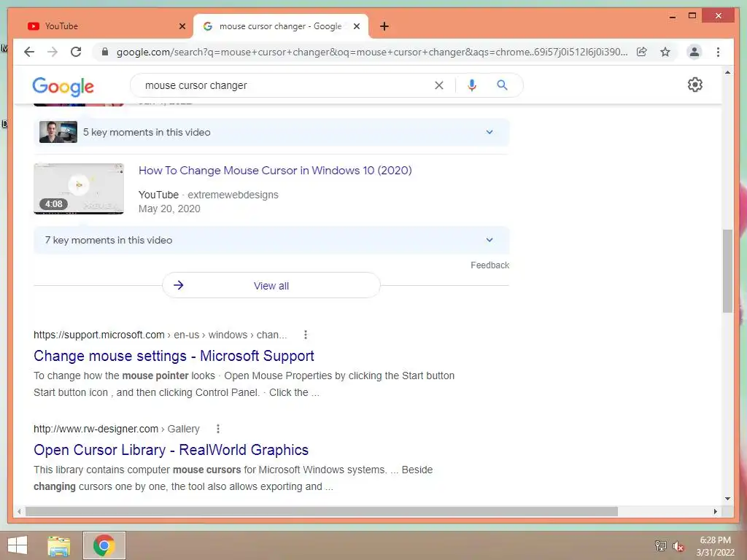The height and width of the screenshot is (560, 747).
Task: Open Open Cursor Library - RealWorld Graphics
Action: click(x=171, y=450)
